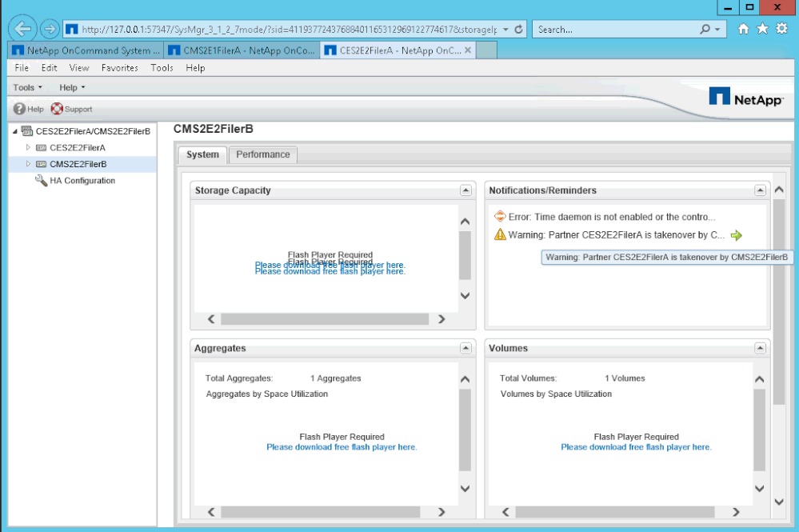Click scroll right arrow in Storage Capacity panel
This screenshot has height=532, width=799.
pyautogui.click(x=441, y=319)
